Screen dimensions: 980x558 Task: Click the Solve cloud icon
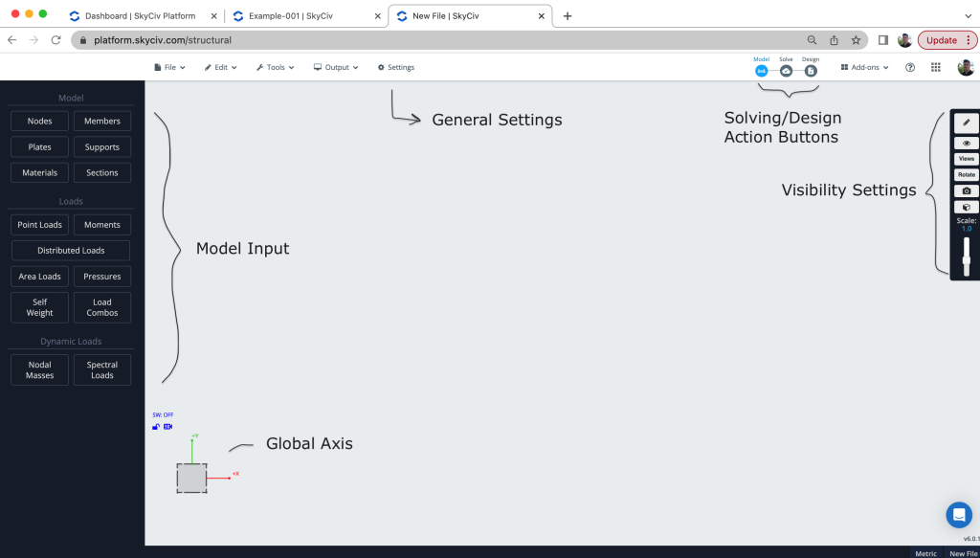[x=786, y=71]
